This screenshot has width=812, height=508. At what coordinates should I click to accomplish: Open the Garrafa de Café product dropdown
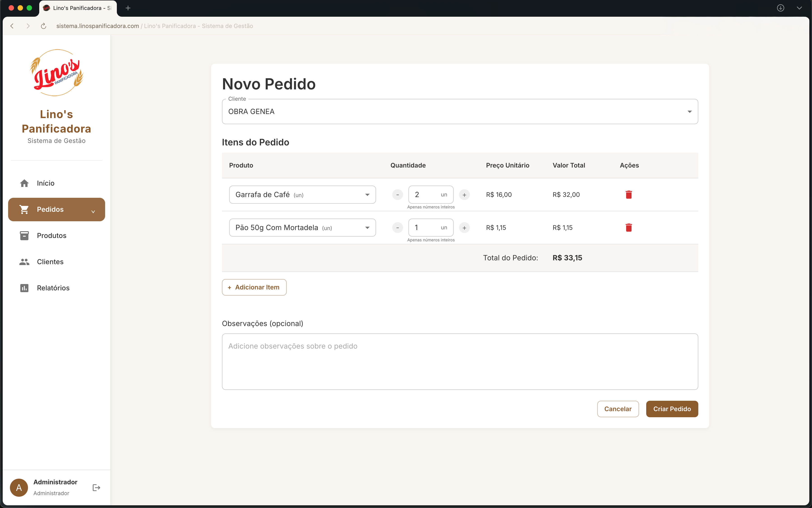(x=302, y=195)
